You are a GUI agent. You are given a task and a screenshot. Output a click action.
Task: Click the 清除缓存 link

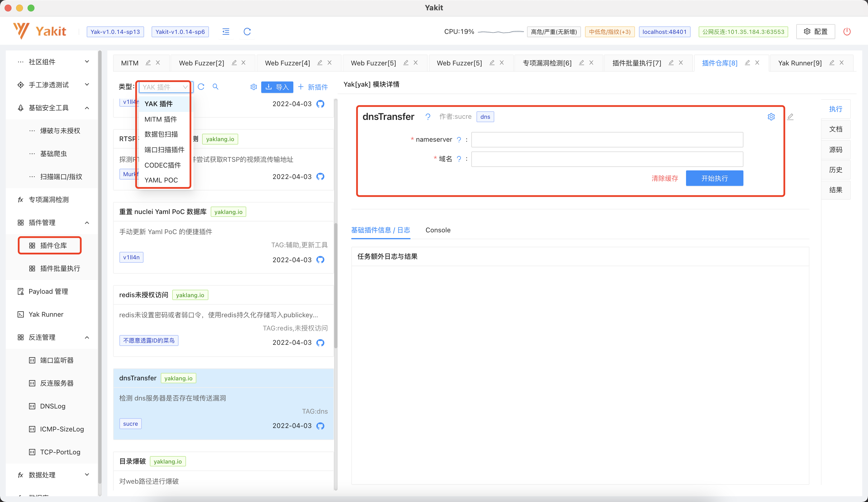(664, 178)
